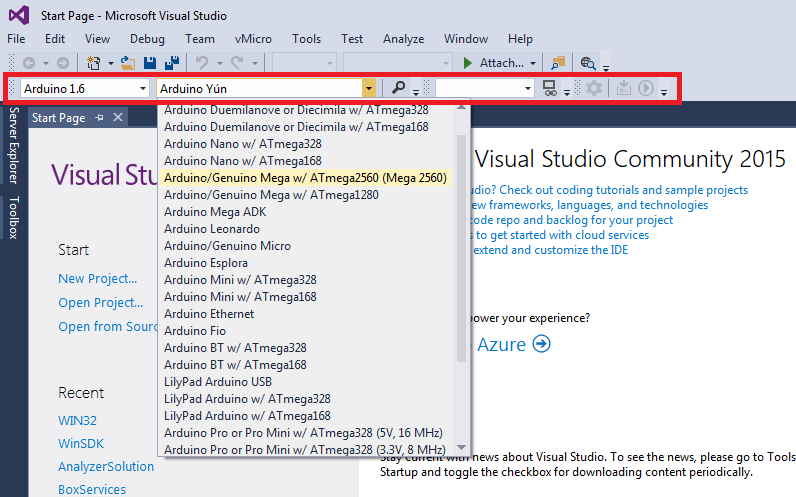Expand the Arduino 1.6 version dropdown
Viewport: 796px width, 497px height.
click(142, 88)
